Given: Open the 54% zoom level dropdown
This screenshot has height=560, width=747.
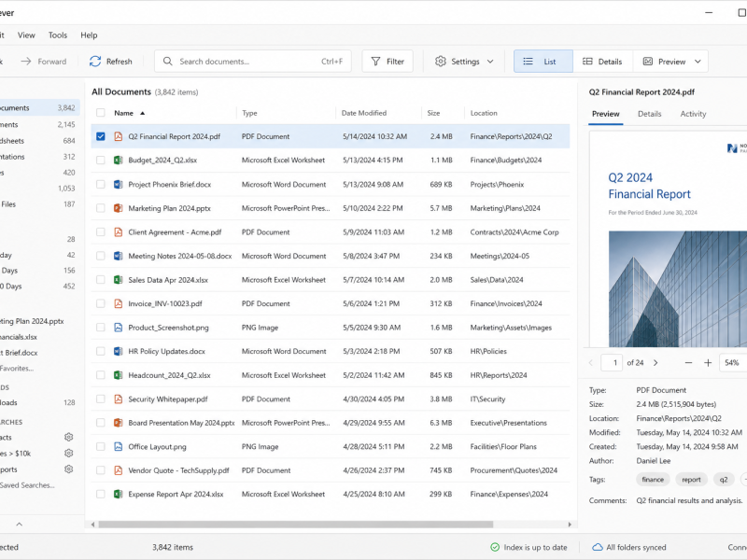Looking at the screenshot, I should pyautogui.click(x=733, y=363).
